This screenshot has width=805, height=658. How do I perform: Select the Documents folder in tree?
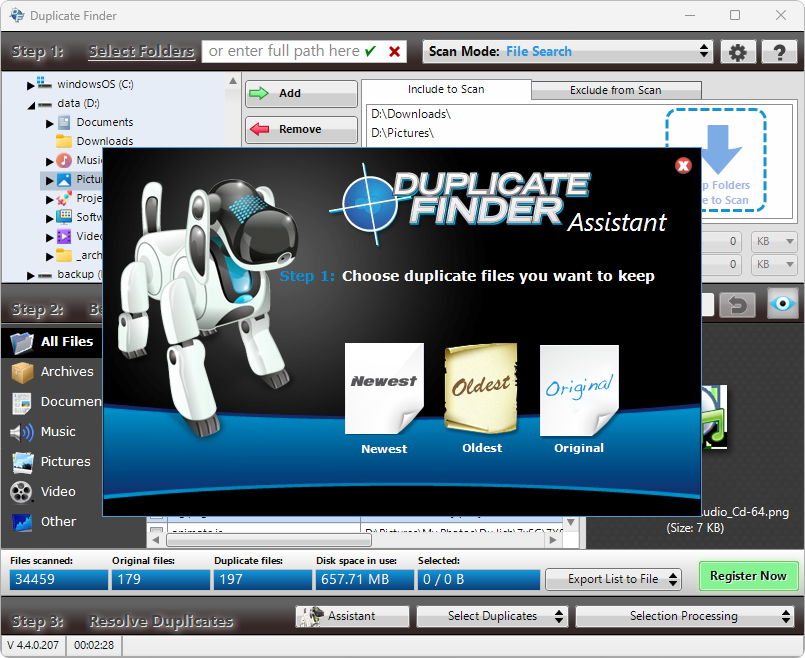tap(105, 122)
